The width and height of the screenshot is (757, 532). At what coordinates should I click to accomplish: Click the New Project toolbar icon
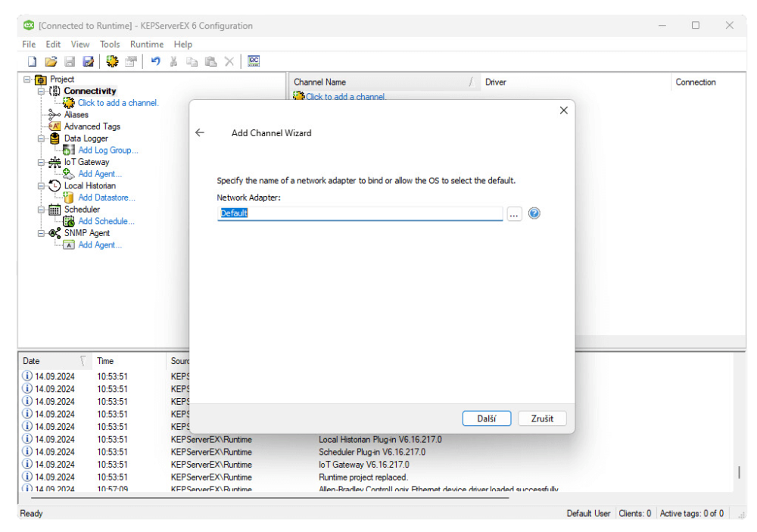[32, 61]
